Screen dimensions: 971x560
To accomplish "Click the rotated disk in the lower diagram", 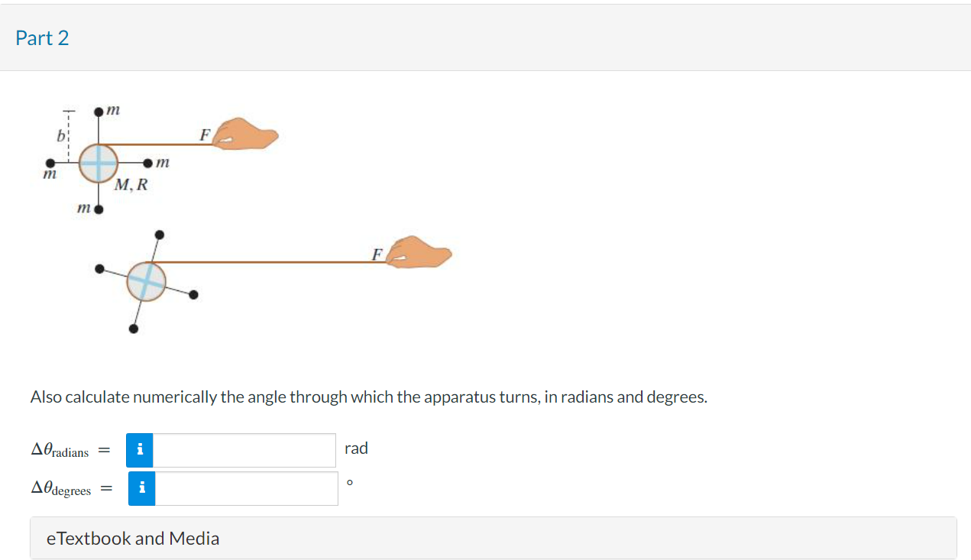I will 146,281.
